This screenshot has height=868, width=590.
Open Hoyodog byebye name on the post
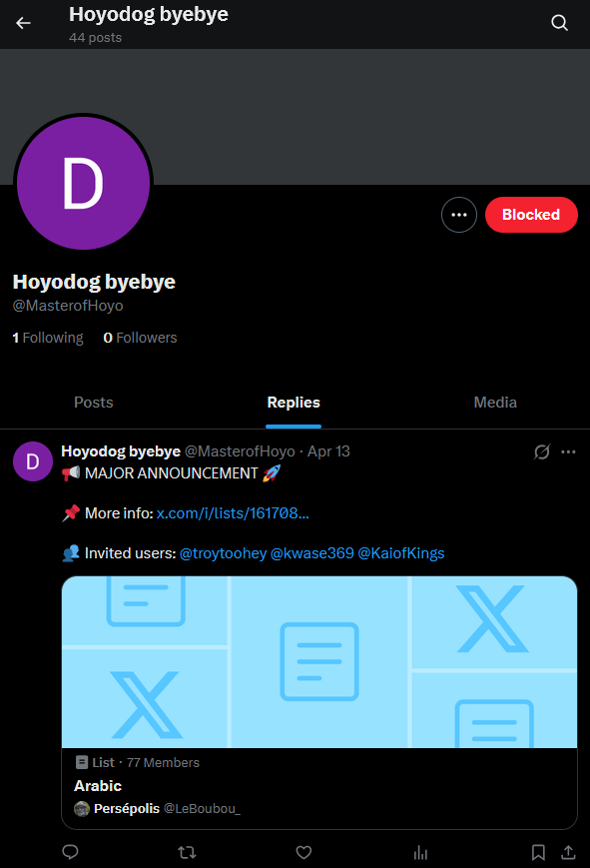pyautogui.click(x=121, y=451)
